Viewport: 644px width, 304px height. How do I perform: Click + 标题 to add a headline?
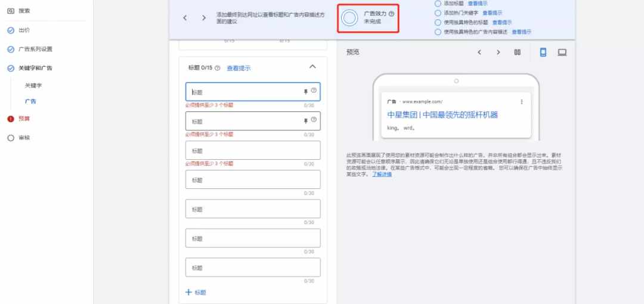(x=196, y=292)
